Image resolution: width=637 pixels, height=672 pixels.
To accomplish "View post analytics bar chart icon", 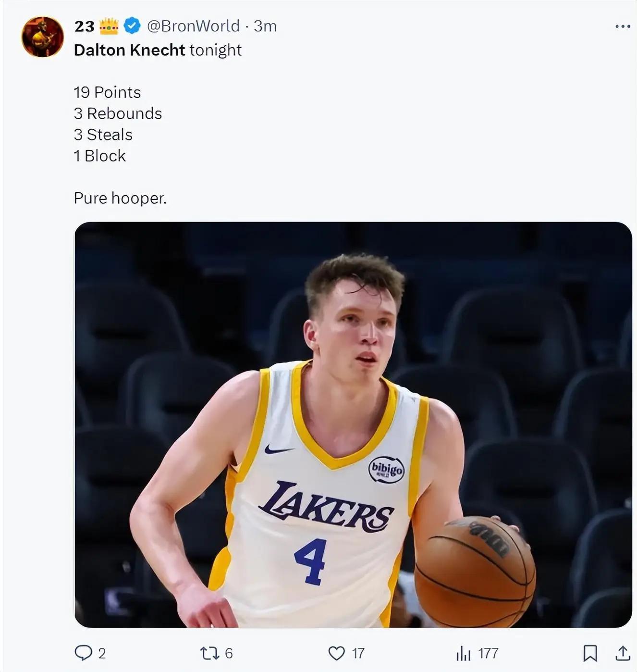I will (463, 653).
